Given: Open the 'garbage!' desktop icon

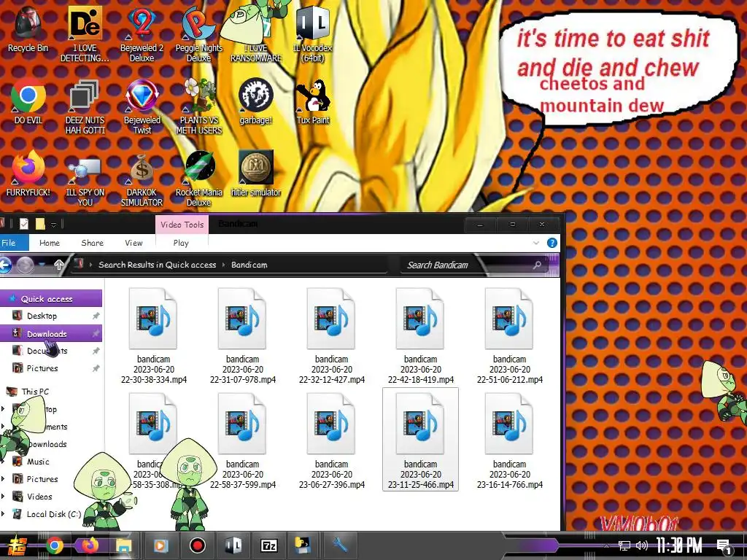Looking at the screenshot, I should 256,101.
